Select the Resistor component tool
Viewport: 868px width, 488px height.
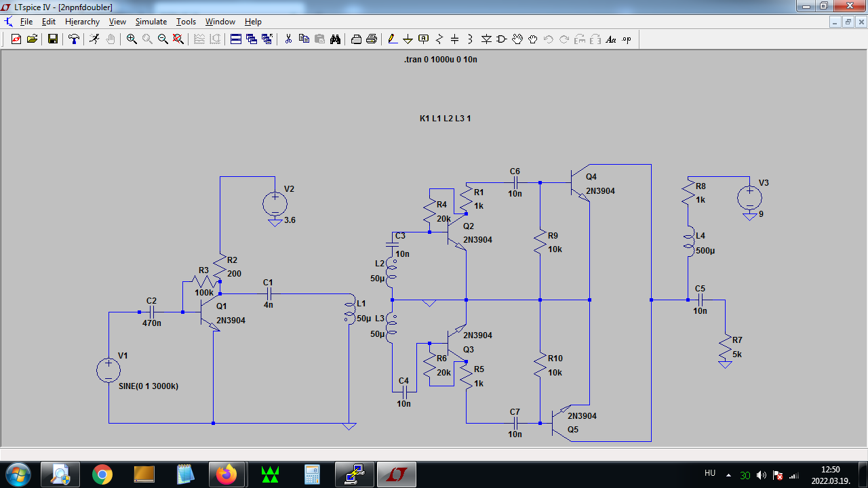tap(439, 39)
